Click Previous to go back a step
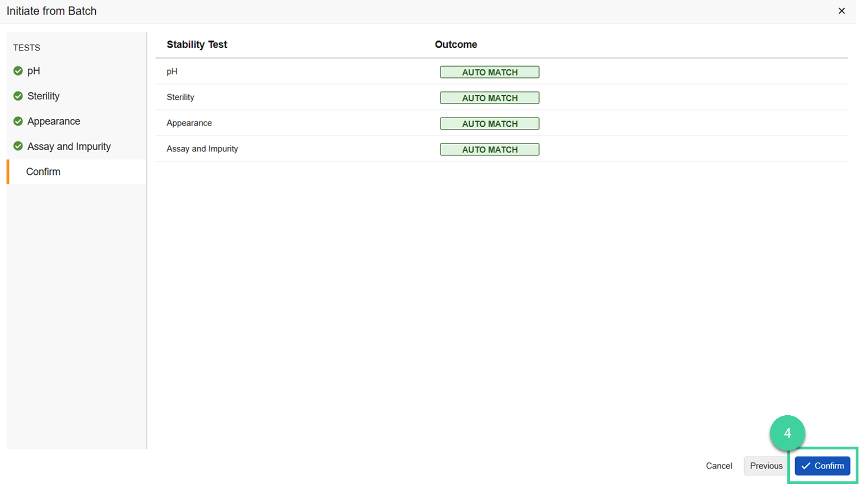868x492 pixels. click(x=765, y=466)
